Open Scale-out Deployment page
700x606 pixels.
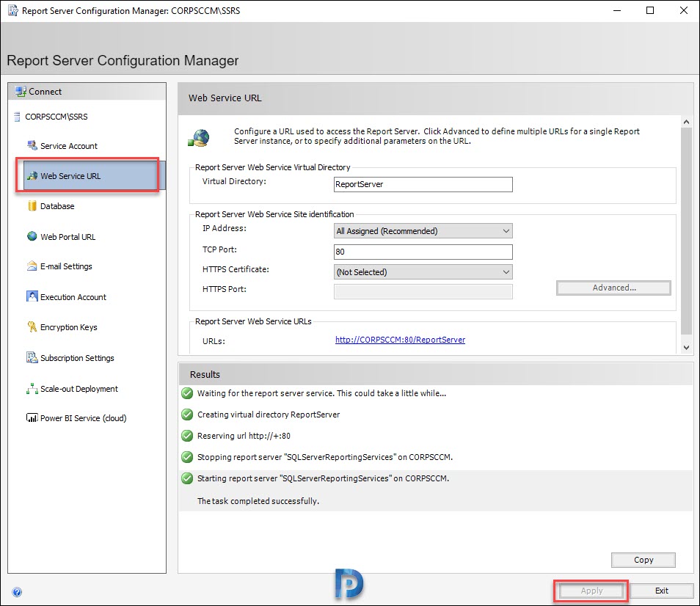pyautogui.click(x=79, y=389)
